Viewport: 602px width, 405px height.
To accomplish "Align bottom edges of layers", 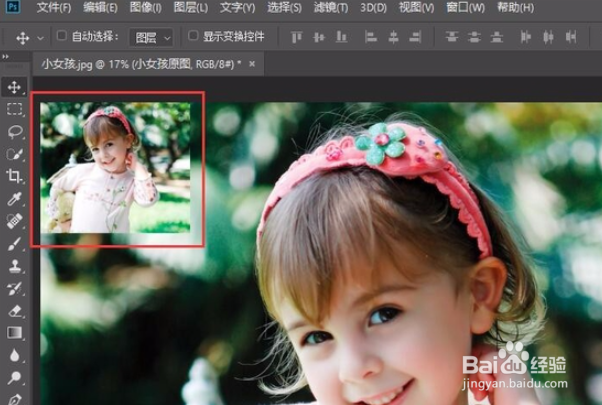I will pyautogui.click(x=341, y=37).
